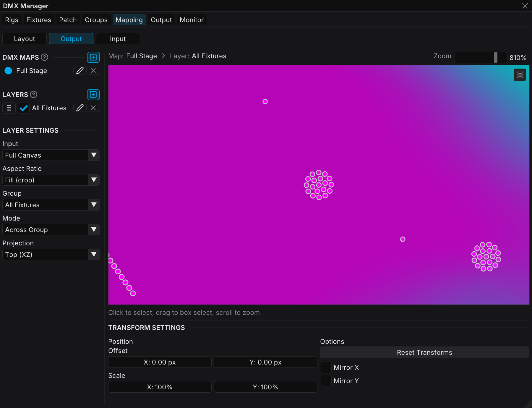Rename the All Fixtures layer
The width and height of the screenshot is (532, 408).
pos(80,108)
